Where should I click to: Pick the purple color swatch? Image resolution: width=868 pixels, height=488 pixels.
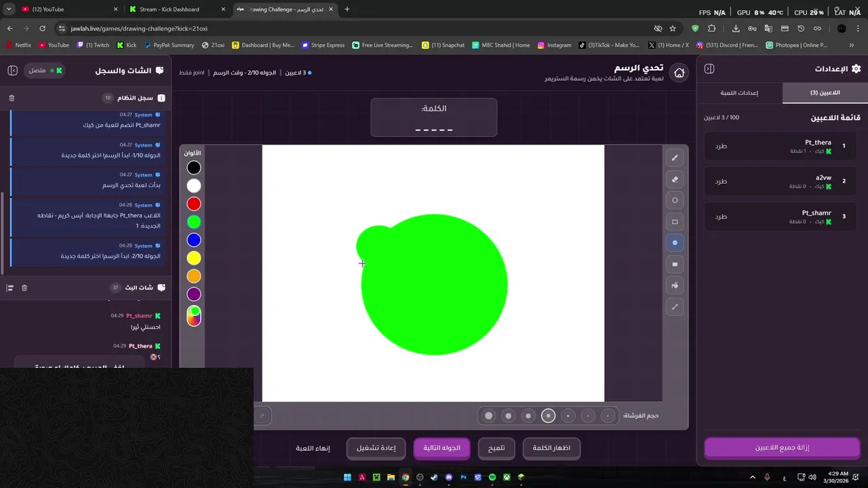[x=194, y=294]
